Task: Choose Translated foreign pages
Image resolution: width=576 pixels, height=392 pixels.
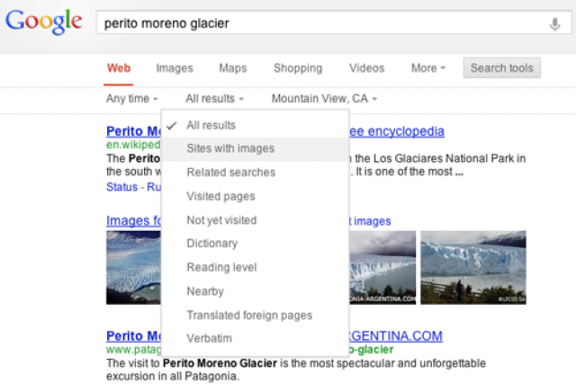Action: [255, 315]
